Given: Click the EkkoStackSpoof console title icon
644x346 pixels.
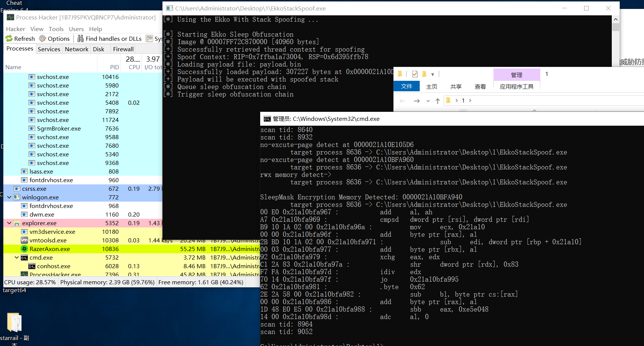Looking at the screenshot, I should pyautogui.click(x=170, y=8).
